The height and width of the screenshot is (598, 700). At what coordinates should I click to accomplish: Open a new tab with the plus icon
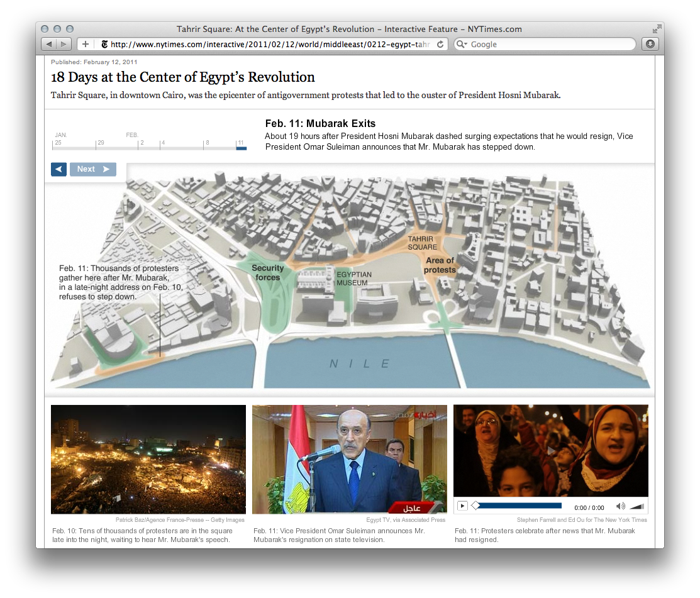click(x=85, y=44)
